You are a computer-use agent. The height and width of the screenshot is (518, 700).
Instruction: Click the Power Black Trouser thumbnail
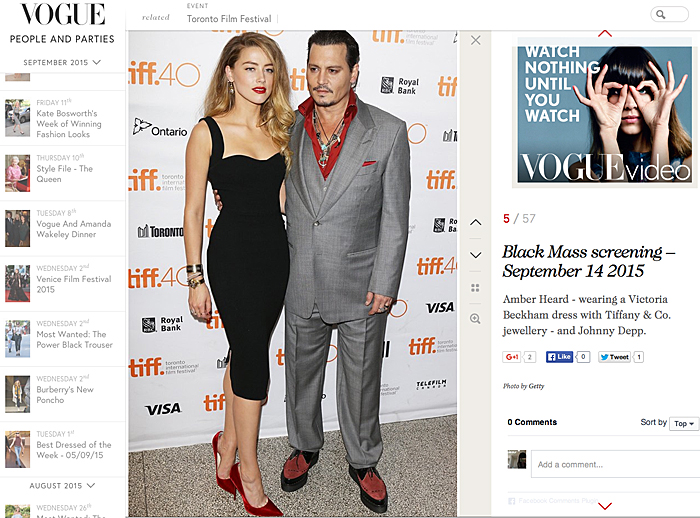17,339
